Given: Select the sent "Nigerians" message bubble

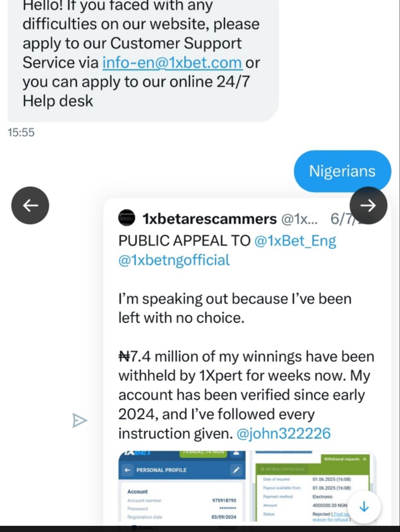Looking at the screenshot, I should [342, 171].
